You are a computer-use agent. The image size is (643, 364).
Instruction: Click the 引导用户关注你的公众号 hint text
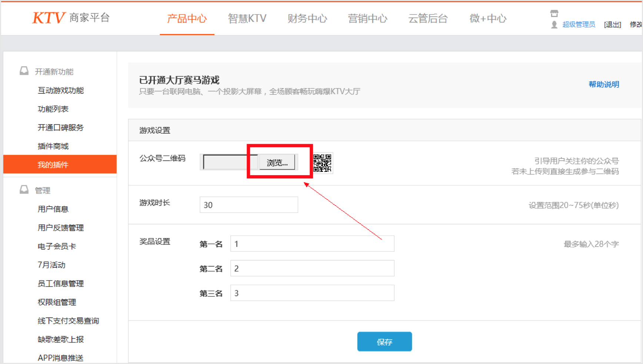(x=576, y=161)
